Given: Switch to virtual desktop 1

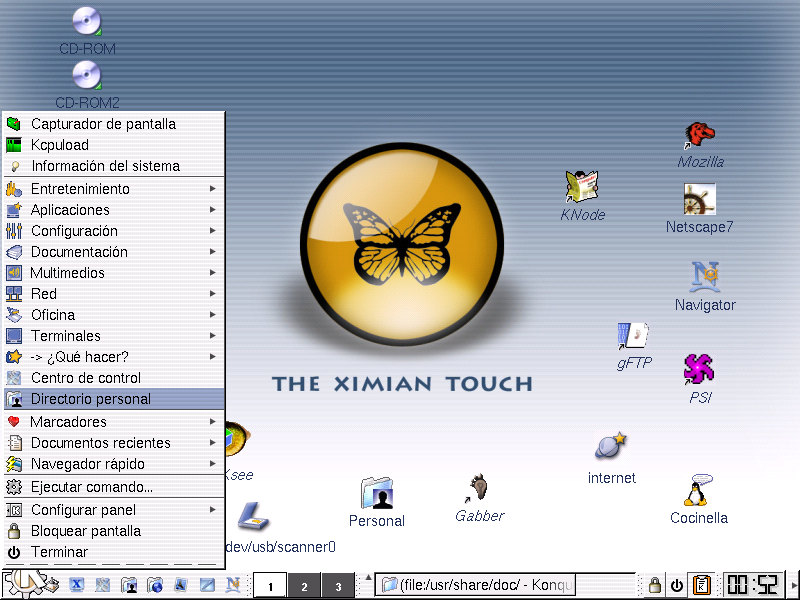Looking at the screenshot, I should click(x=270, y=586).
